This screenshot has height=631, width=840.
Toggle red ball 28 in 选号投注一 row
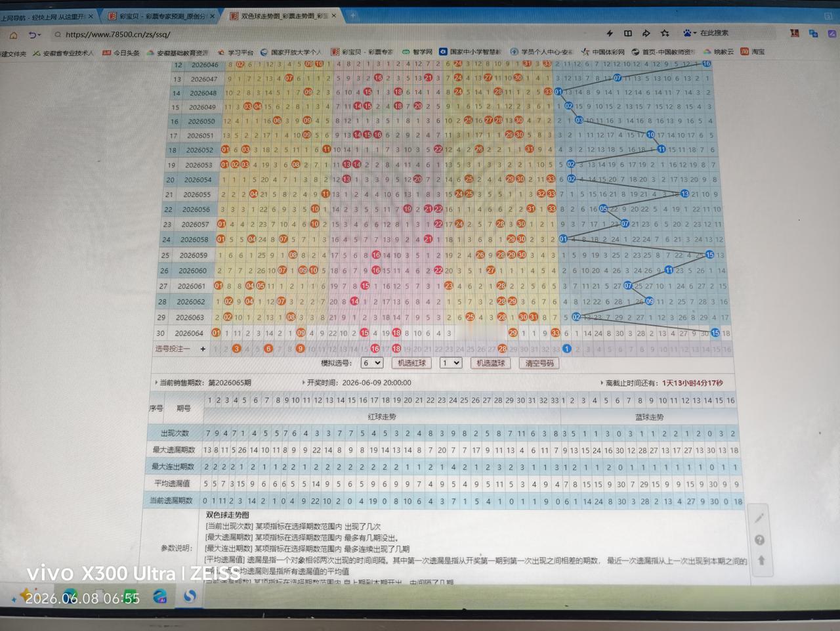click(x=502, y=349)
